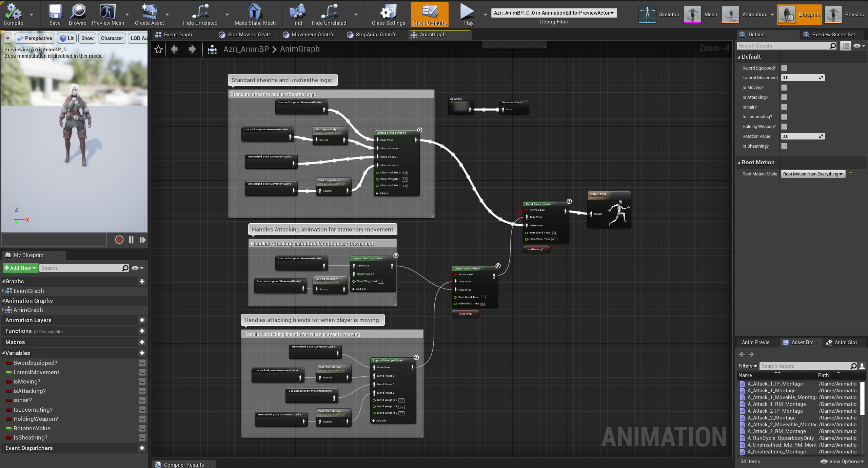Select the Make Static Mesh tool
The image size is (868, 468).
(255, 14)
